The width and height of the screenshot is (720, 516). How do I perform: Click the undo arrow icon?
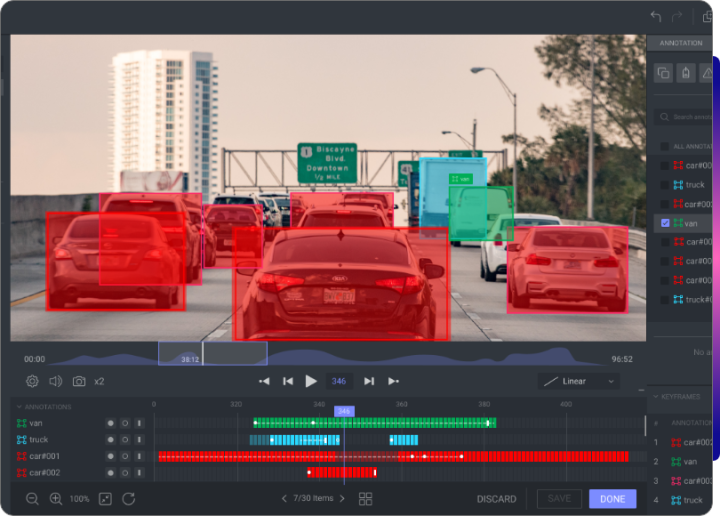656,17
